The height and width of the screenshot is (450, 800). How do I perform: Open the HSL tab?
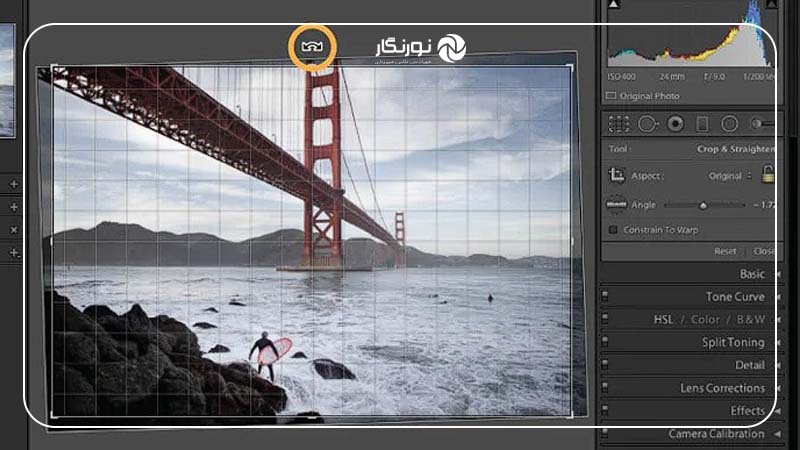point(663,320)
